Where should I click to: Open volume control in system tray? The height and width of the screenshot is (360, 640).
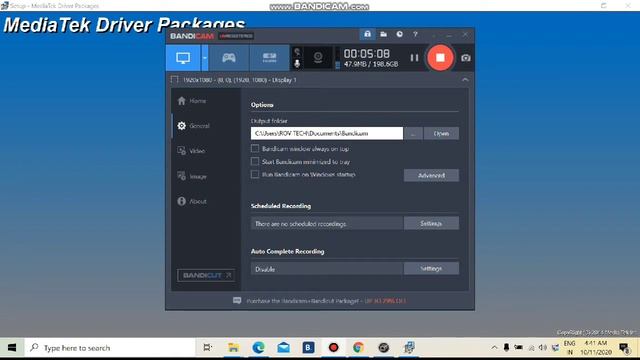pyautogui.click(x=542, y=348)
